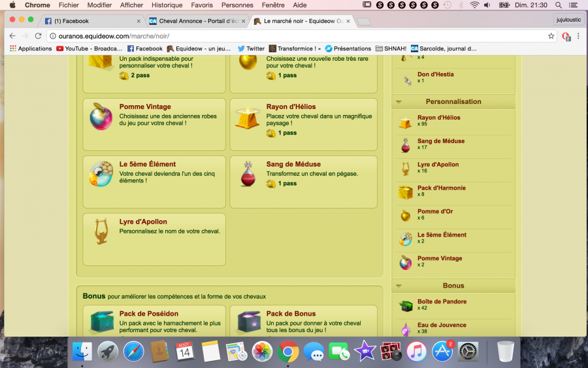The width and height of the screenshot is (588, 368).
Task: Open the App Store from the dock
Action: (442, 352)
